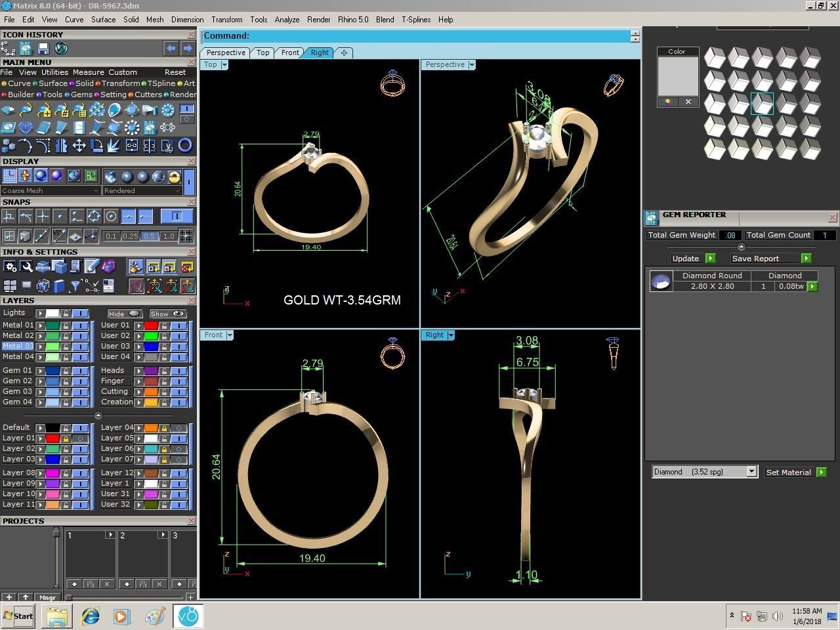Select the Gems category in Main Menu
Image resolution: width=840 pixels, height=630 pixels.
[x=79, y=94]
